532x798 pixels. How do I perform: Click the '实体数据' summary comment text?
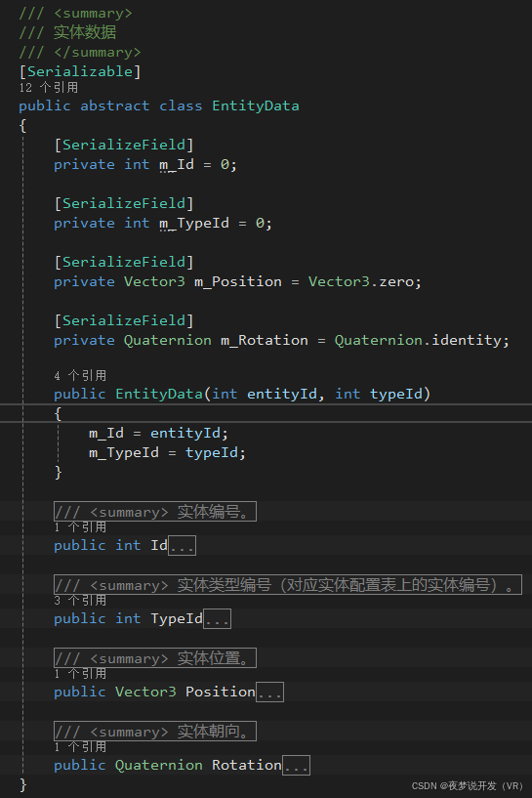85,32
